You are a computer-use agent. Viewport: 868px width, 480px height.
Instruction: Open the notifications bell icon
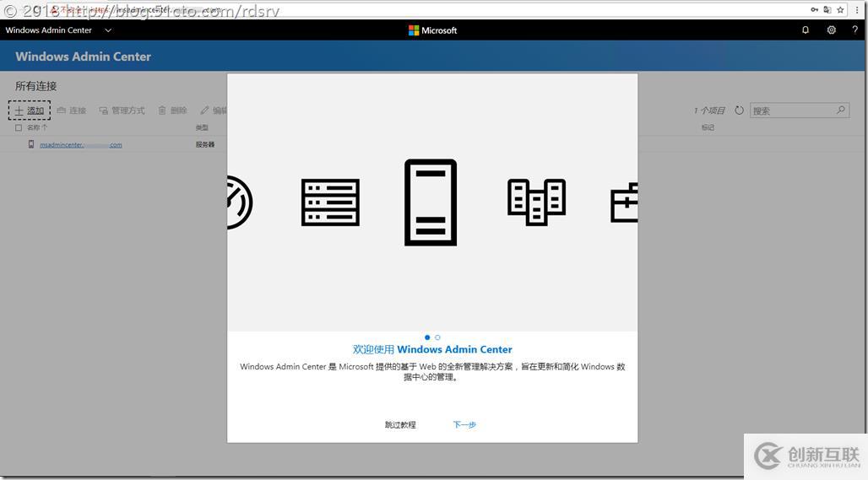[x=806, y=30]
